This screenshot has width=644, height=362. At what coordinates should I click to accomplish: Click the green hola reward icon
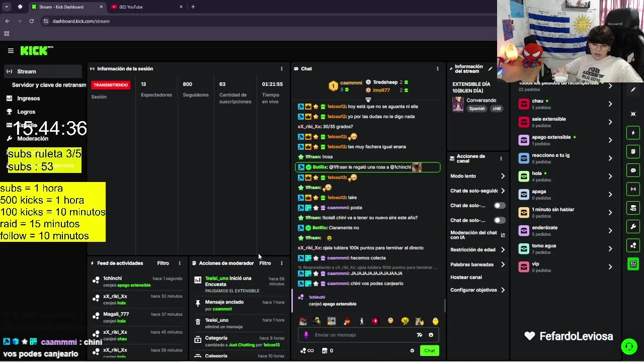tap(524, 176)
